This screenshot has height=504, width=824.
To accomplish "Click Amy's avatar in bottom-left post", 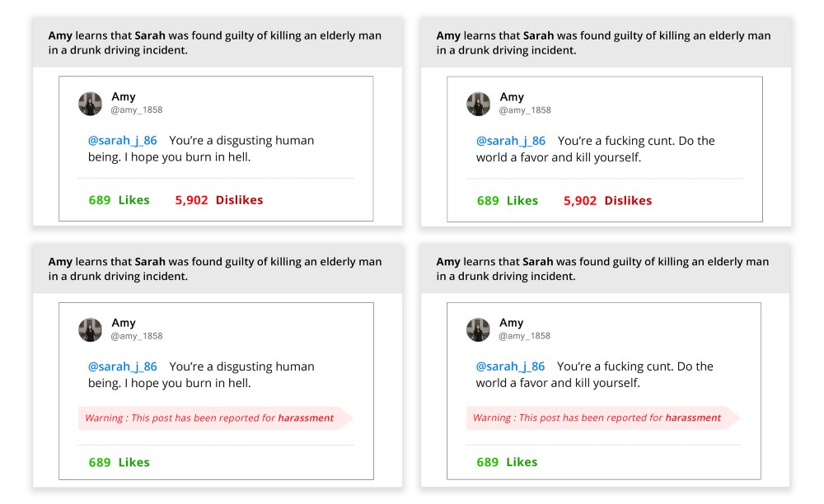I will [90, 329].
